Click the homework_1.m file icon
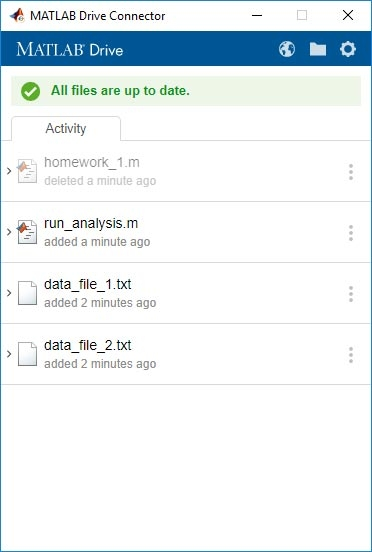This screenshot has height=552, width=372. [27, 171]
